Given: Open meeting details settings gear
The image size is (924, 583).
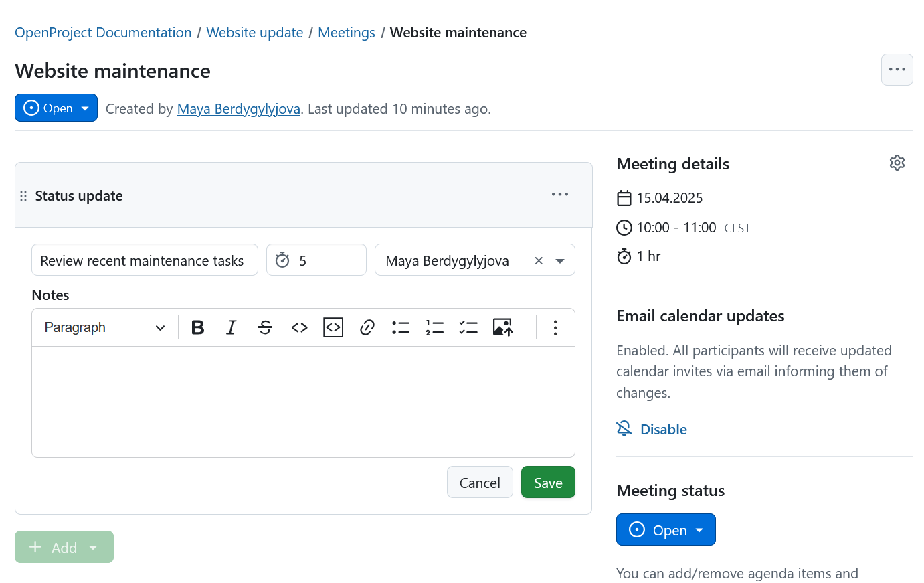Looking at the screenshot, I should tap(897, 162).
